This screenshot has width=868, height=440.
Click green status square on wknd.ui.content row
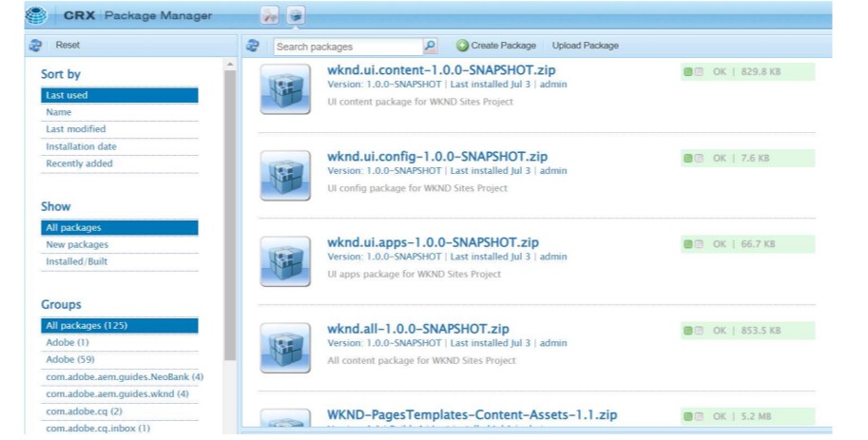[x=688, y=72]
